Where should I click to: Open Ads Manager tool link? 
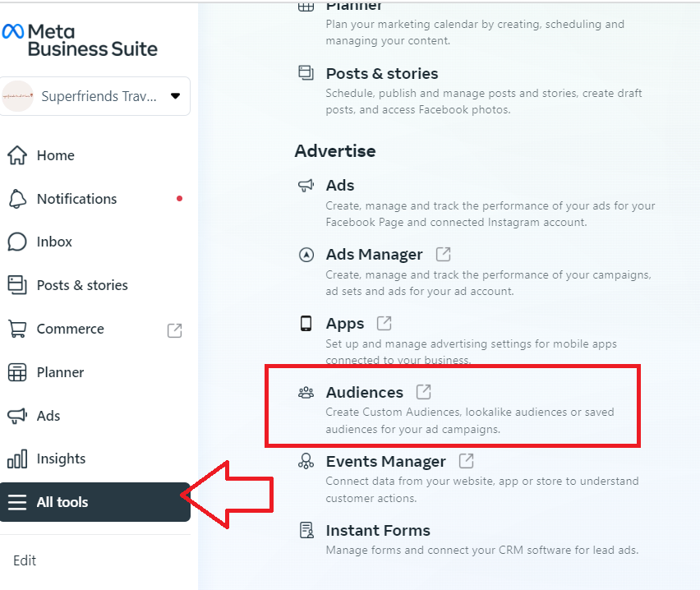click(374, 255)
